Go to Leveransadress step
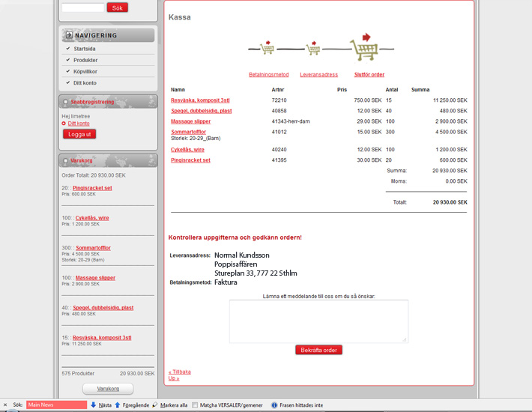Image resolution: width=532 pixels, height=412 pixels. pos(319,75)
